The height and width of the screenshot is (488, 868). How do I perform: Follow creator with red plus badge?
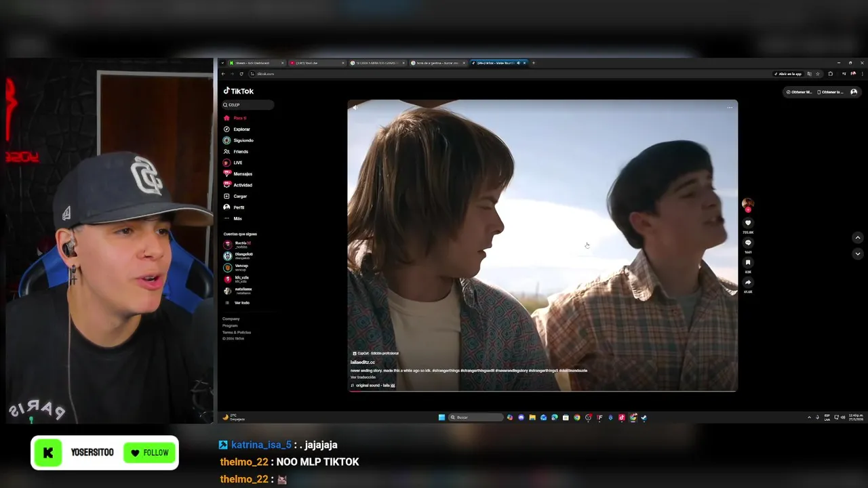(x=748, y=209)
